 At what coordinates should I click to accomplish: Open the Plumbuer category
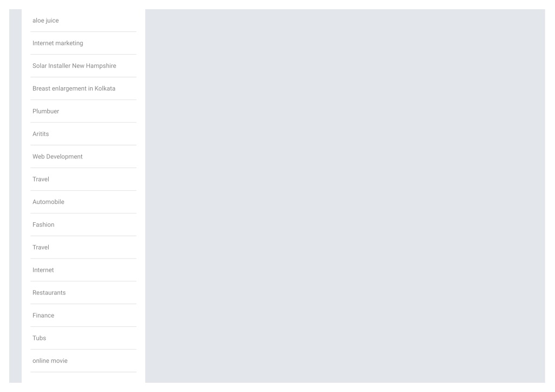[46, 111]
